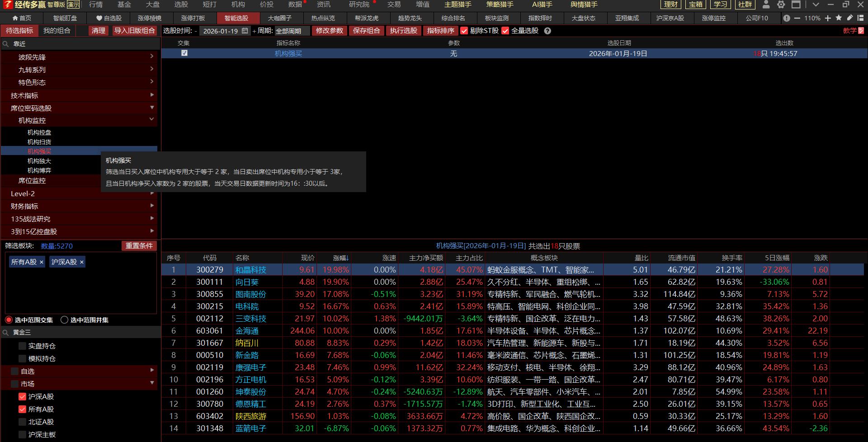Click the exclamation info icon near zoom
The image size is (868, 442).
[787, 18]
